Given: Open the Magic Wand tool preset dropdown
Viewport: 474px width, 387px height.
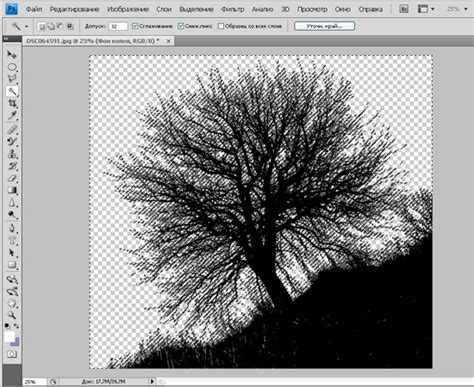Looking at the screenshot, I should pos(19,26).
